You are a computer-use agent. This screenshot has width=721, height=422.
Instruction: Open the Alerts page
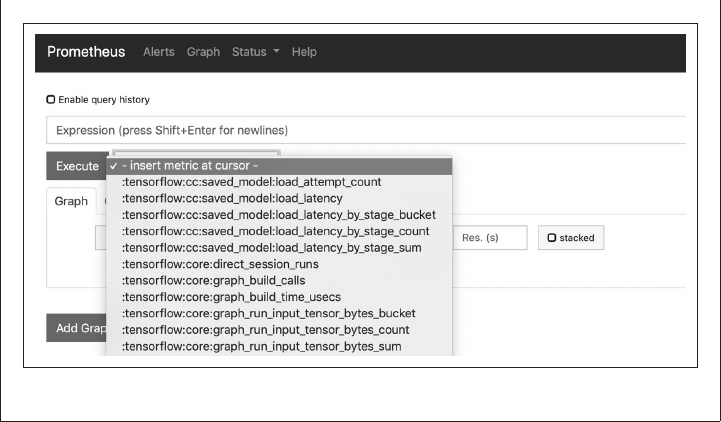click(x=159, y=52)
